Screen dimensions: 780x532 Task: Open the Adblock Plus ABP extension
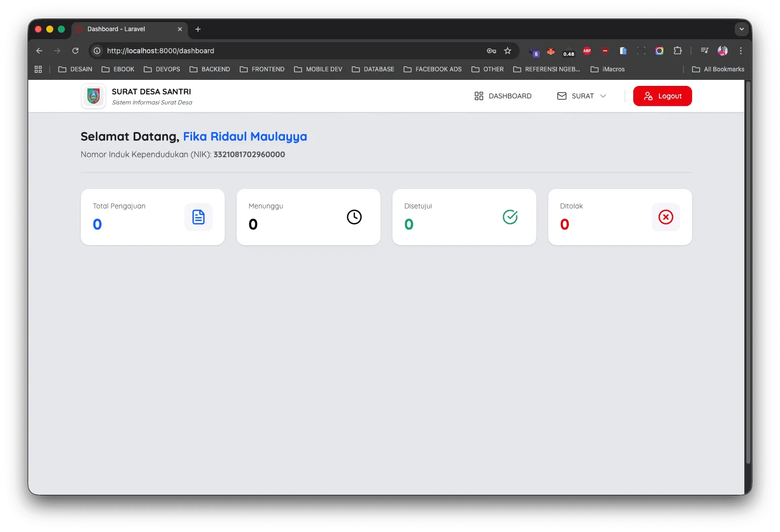pos(587,51)
